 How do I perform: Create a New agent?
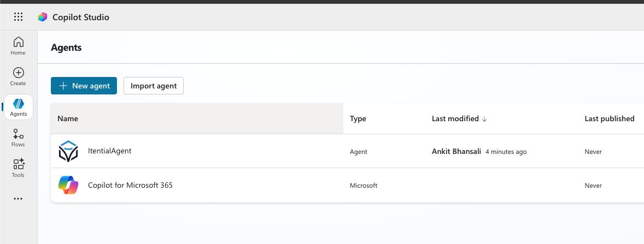[x=84, y=86]
